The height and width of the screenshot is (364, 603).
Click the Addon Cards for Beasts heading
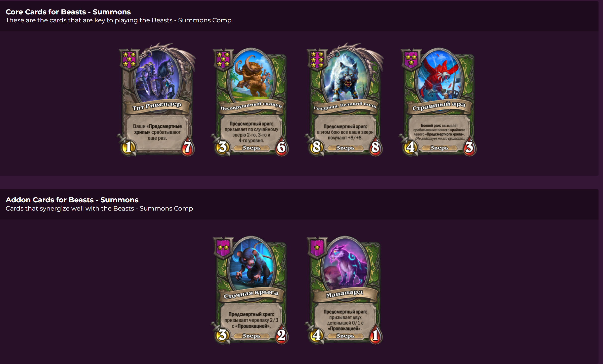tap(72, 200)
